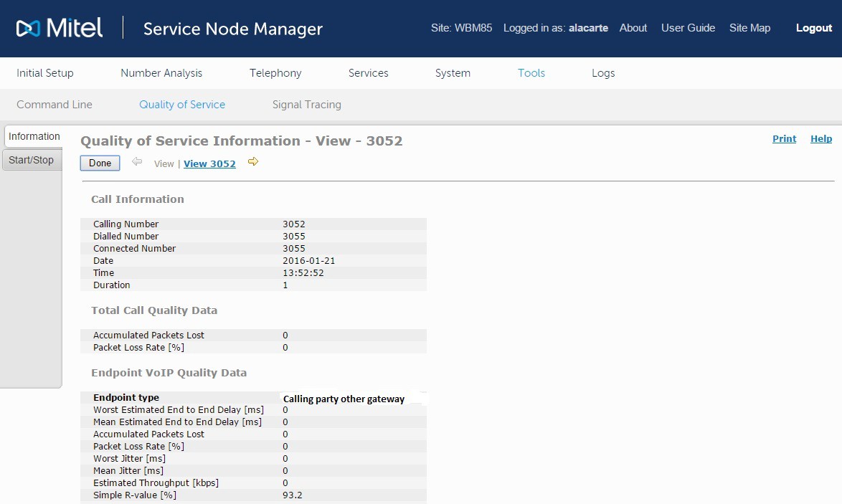
Task: Click the Connected Number row label
Action: [134, 249]
